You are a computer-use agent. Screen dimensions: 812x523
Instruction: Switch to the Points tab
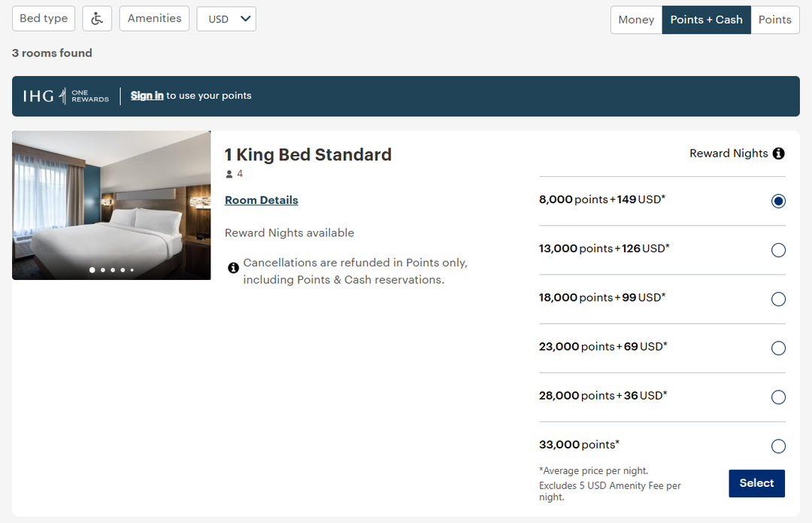[x=775, y=20]
